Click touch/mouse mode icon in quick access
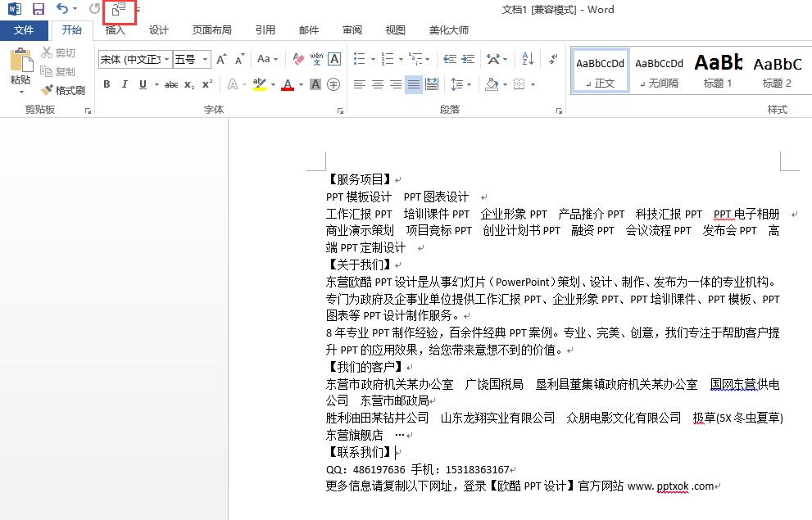Image resolution: width=812 pixels, height=520 pixels. tap(119, 9)
